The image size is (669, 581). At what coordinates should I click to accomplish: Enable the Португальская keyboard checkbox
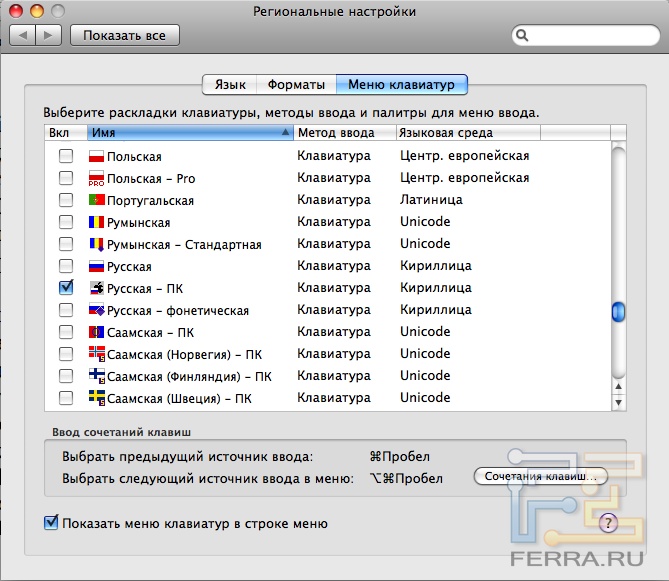pos(66,200)
